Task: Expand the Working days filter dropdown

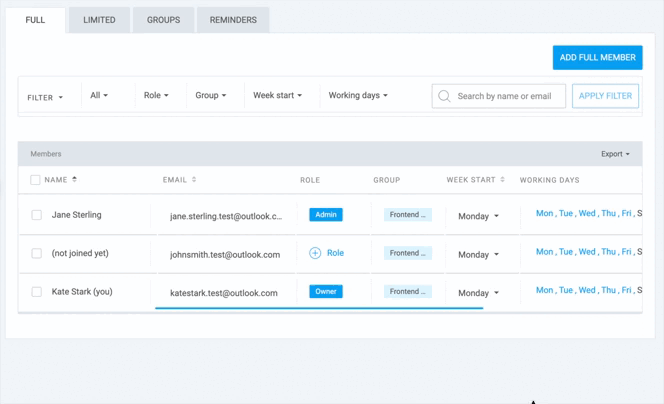Action: (x=358, y=96)
